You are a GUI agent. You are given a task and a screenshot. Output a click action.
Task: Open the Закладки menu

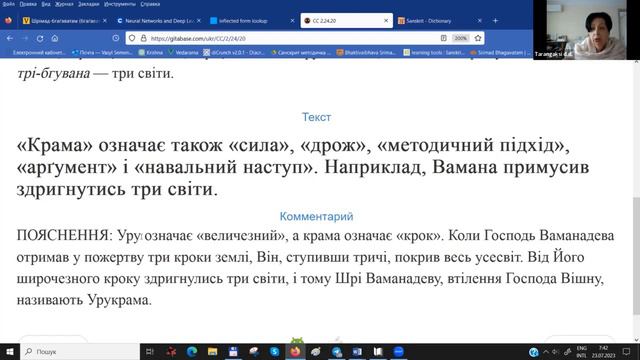[89, 4]
